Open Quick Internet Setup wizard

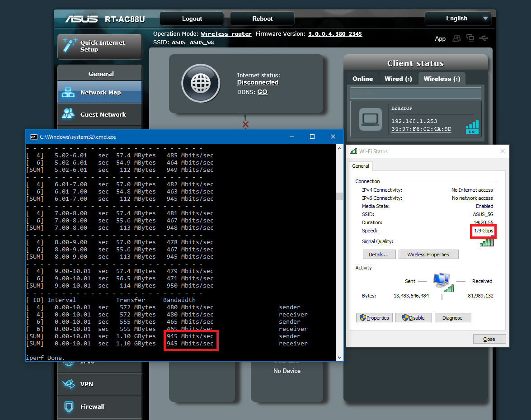point(100,47)
